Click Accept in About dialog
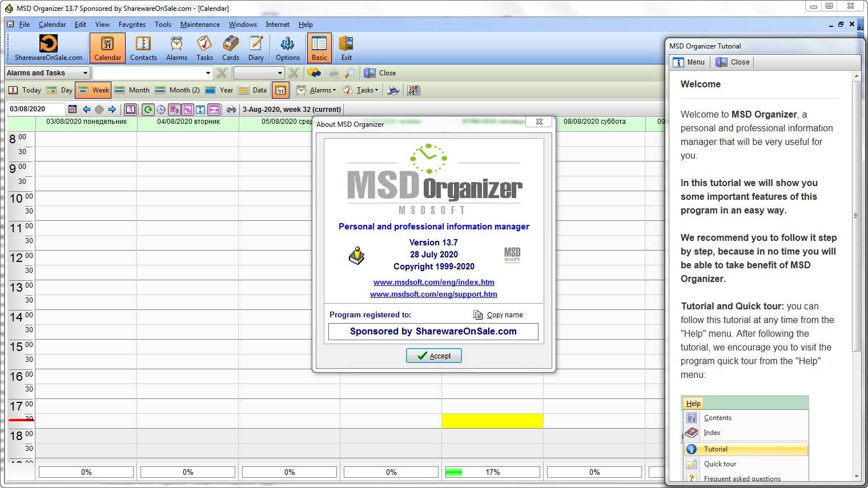Image resolution: width=868 pixels, height=488 pixels. click(x=434, y=356)
